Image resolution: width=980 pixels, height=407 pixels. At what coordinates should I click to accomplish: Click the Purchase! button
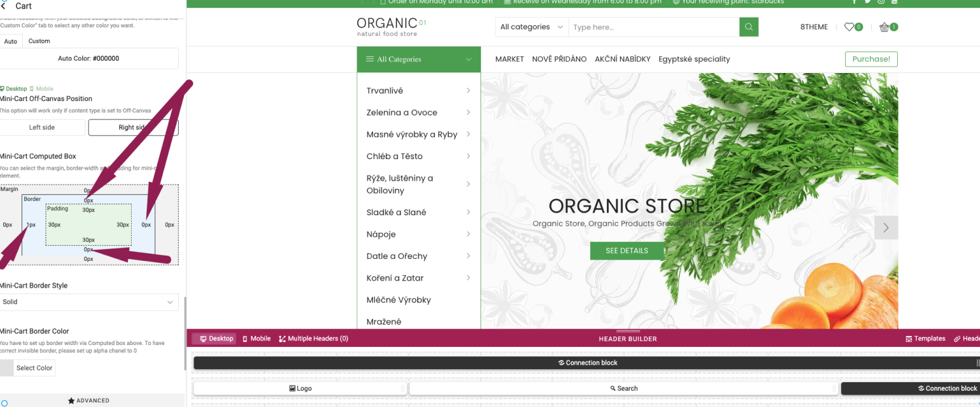click(x=871, y=59)
